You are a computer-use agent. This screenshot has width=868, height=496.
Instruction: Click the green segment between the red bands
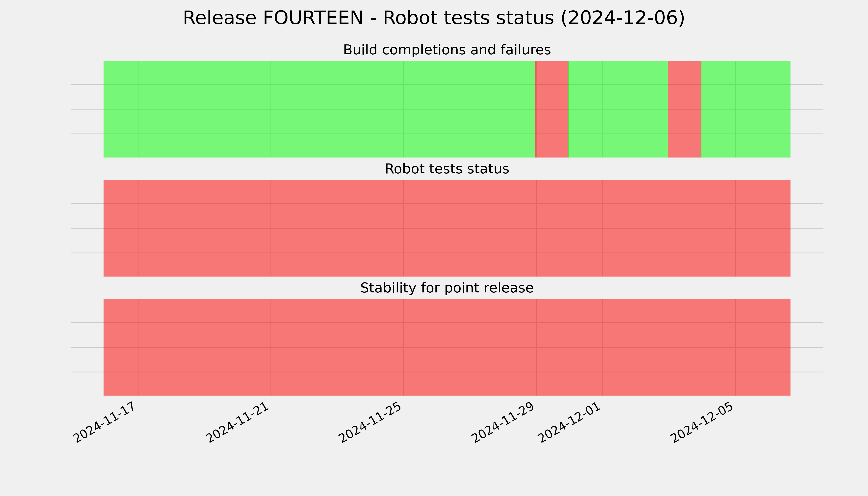[618, 109]
